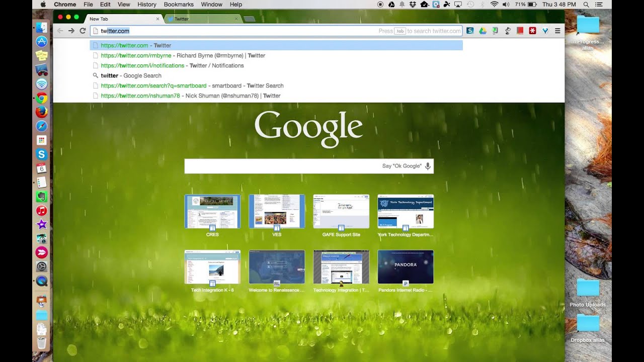Launch Safari from the dock

click(42, 126)
